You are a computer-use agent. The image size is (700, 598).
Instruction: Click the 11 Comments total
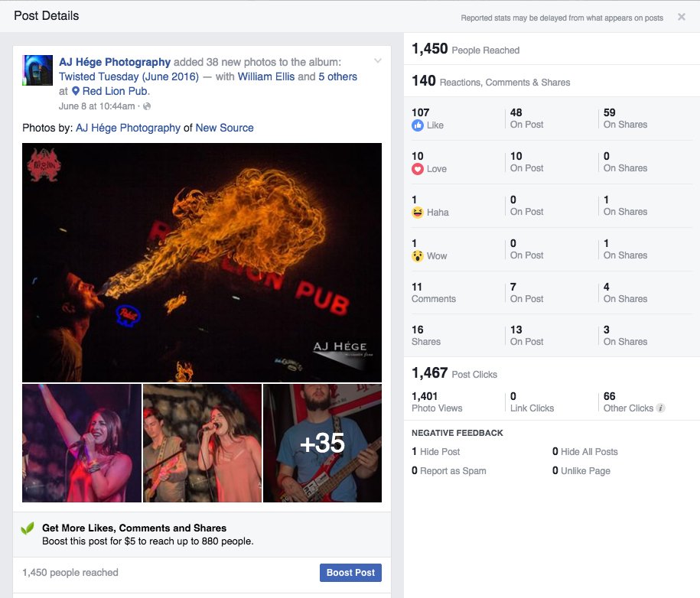[434, 293]
